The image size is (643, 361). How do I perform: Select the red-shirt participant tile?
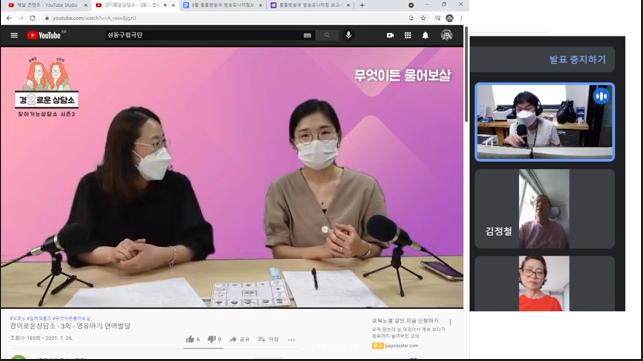coord(545,283)
